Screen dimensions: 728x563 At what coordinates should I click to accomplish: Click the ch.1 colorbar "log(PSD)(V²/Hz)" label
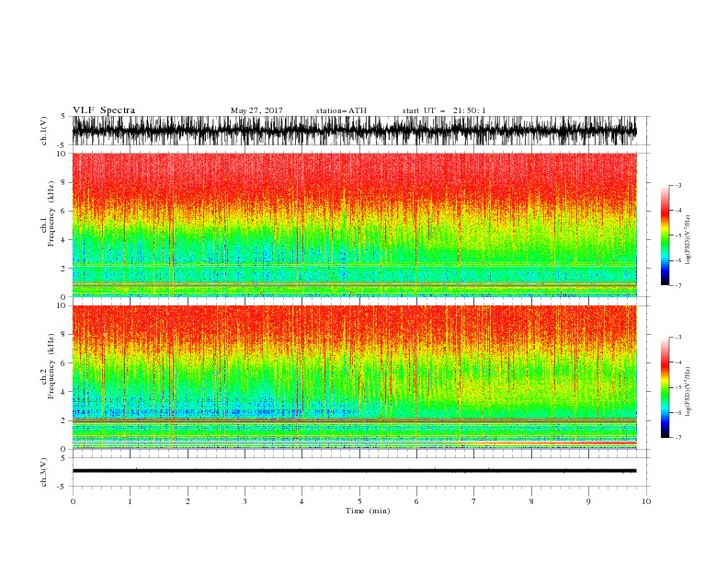pyautogui.click(x=688, y=240)
